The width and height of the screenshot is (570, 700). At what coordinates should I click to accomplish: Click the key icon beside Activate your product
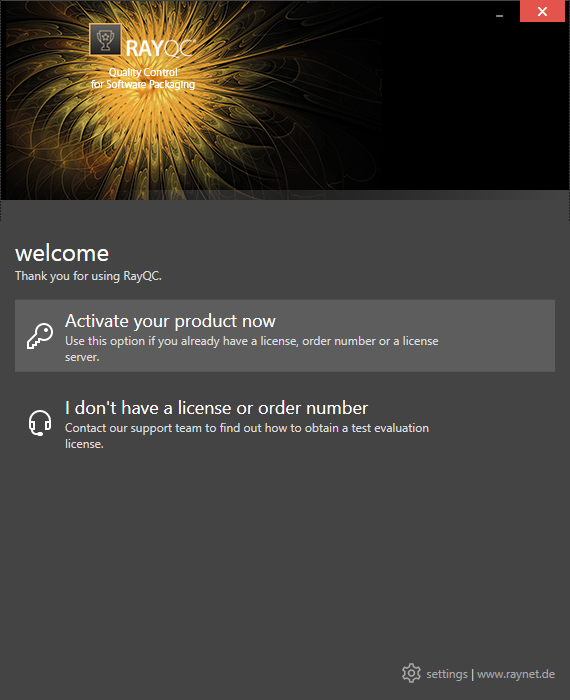[40, 336]
